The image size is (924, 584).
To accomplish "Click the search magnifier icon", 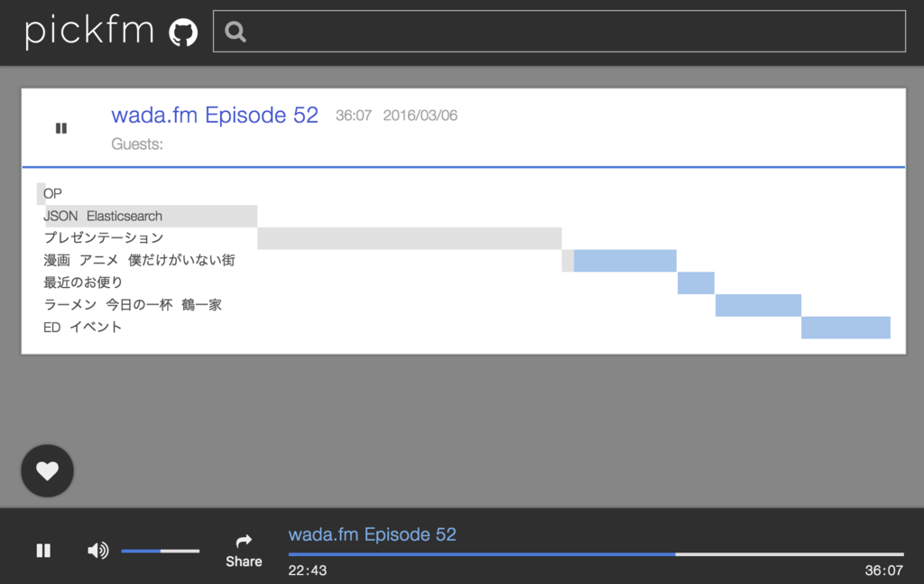I will click(x=235, y=32).
